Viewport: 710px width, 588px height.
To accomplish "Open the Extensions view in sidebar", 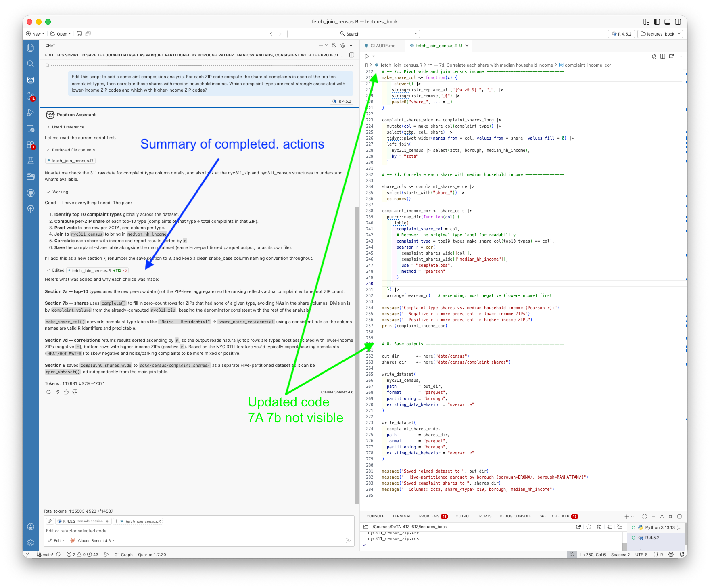I will click(x=31, y=144).
